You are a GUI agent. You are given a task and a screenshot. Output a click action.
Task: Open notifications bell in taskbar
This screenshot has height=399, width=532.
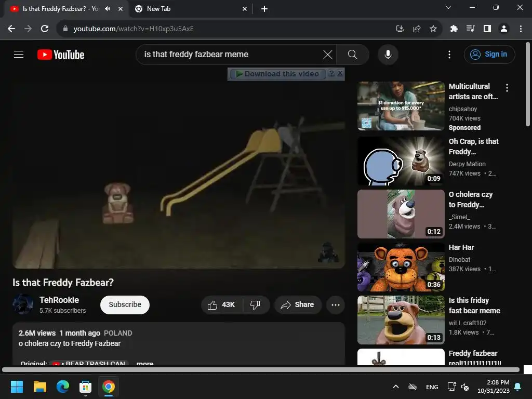click(x=518, y=387)
